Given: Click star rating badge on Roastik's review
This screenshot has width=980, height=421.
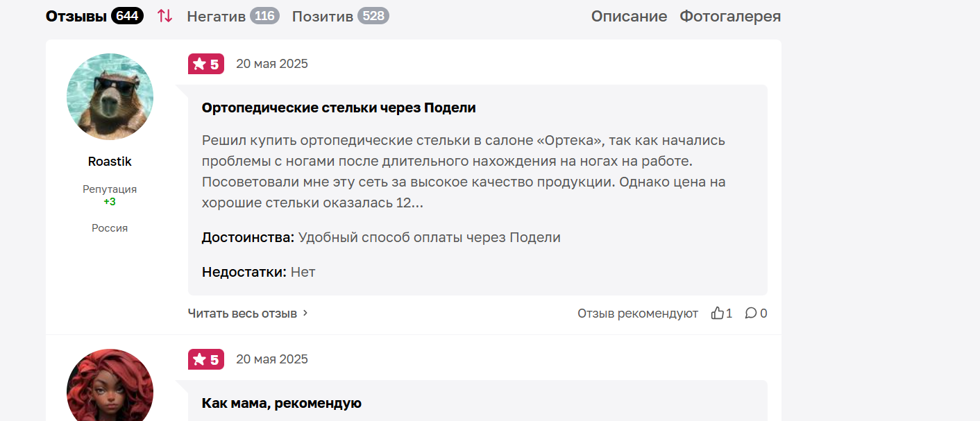Looking at the screenshot, I should click(206, 64).
